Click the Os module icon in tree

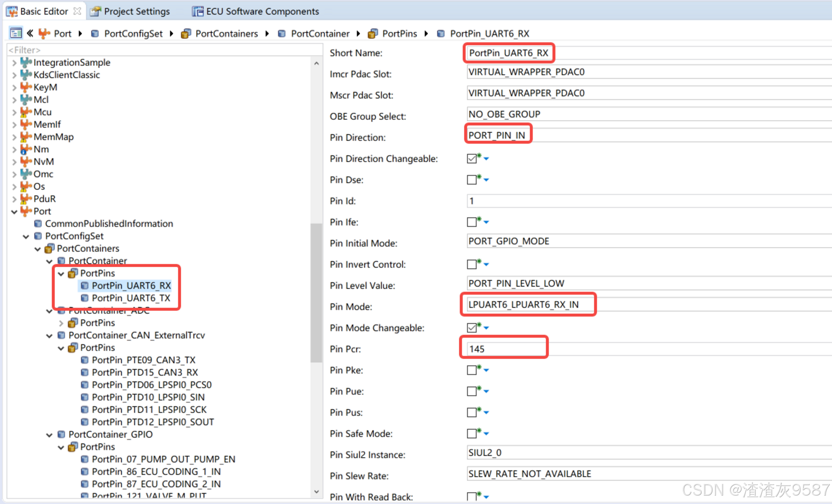26,186
